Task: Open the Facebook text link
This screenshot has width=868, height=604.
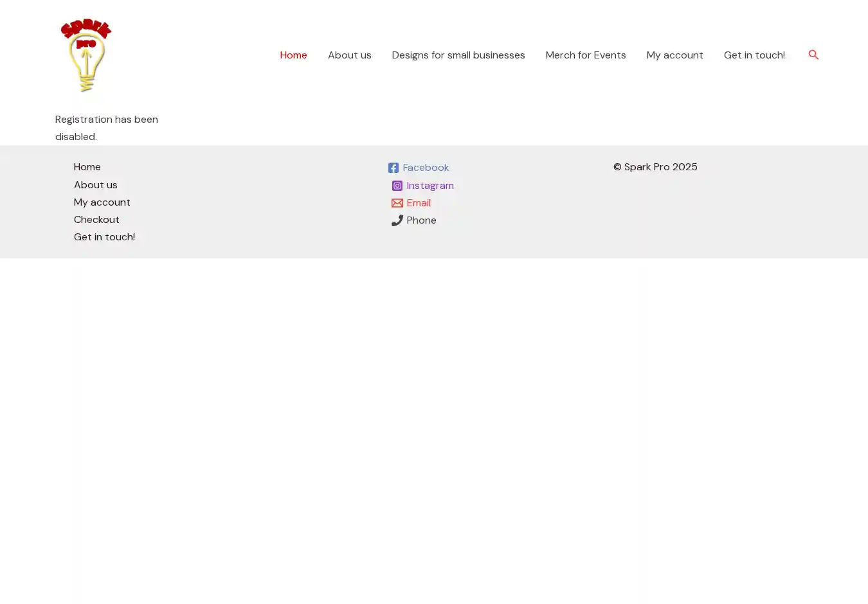Action: pyautogui.click(x=426, y=168)
